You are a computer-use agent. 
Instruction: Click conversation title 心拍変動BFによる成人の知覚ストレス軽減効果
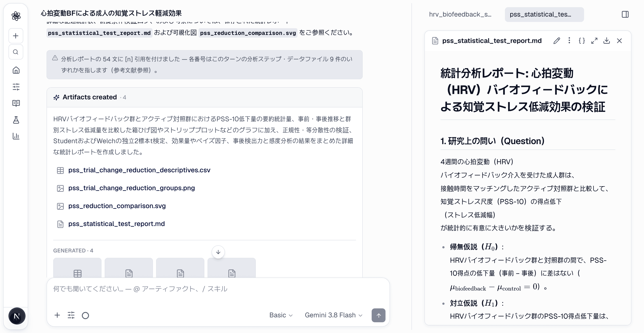pyautogui.click(x=111, y=13)
